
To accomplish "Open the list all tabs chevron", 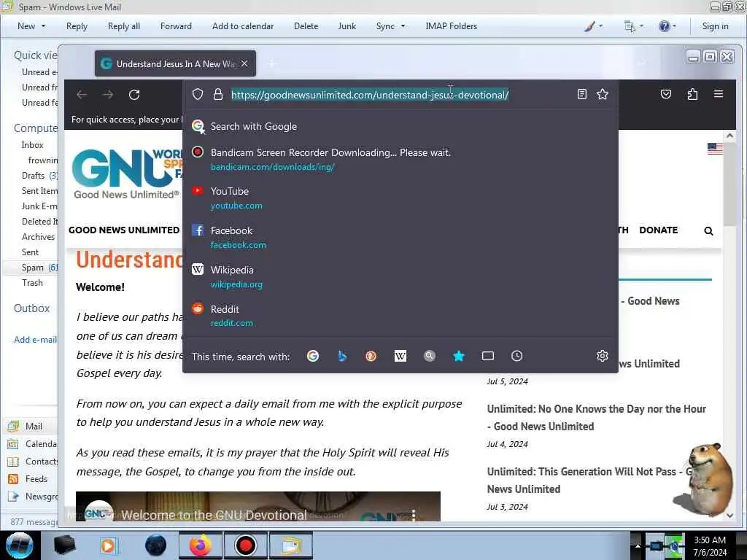I will (x=642, y=63).
